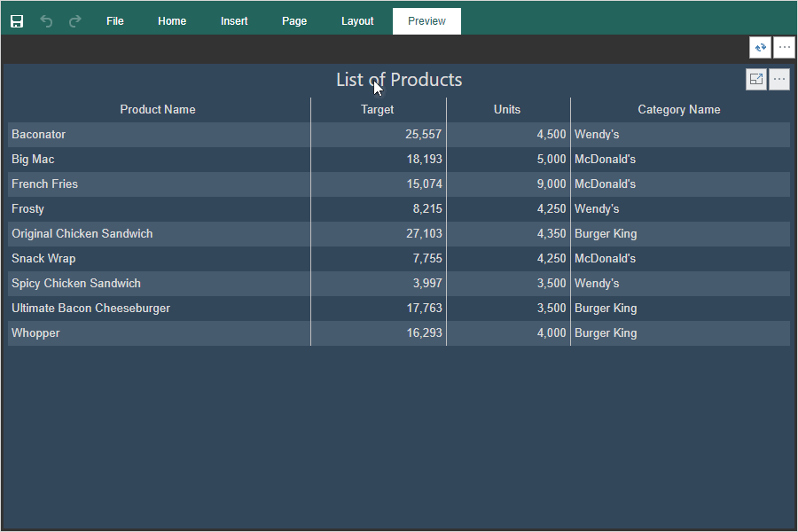This screenshot has height=532, width=798.
Task: Switch to the Page tab
Action: (x=294, y=21)
